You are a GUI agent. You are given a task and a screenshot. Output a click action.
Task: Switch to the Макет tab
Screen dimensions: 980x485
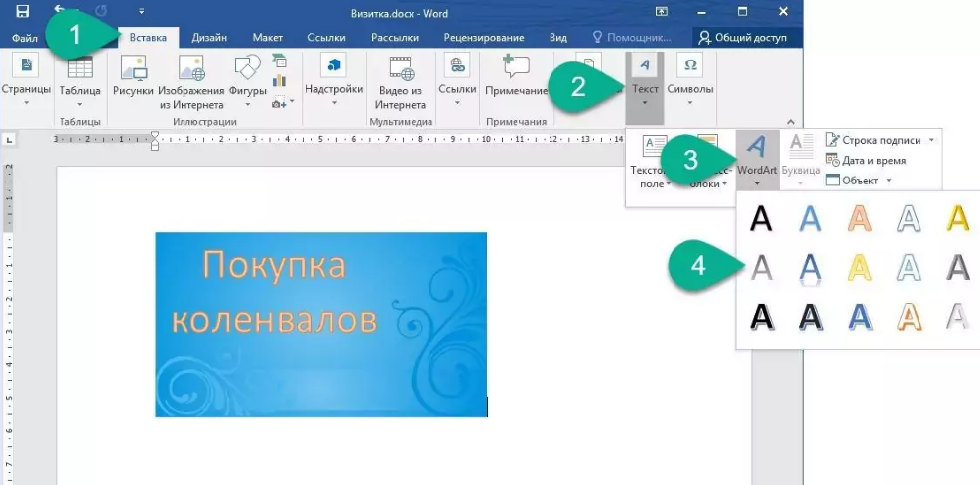tap(268, 38)
